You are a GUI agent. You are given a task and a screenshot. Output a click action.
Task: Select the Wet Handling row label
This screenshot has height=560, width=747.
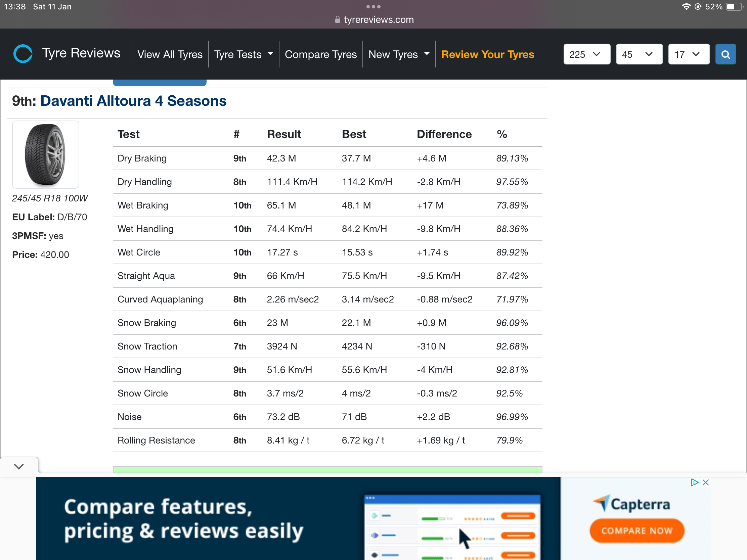click(x=145, y=229)
